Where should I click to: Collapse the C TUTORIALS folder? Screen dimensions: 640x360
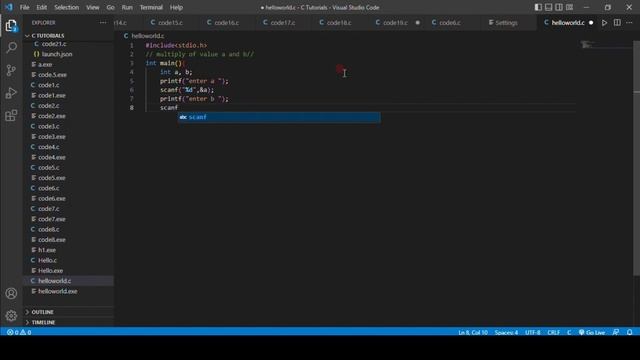(x=48, y=36)
